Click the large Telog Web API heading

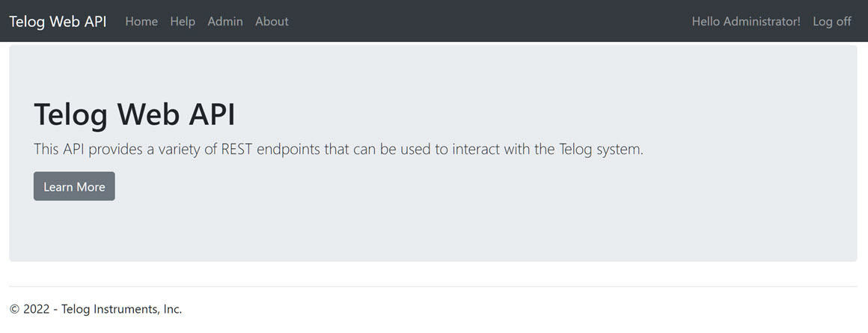135,114
